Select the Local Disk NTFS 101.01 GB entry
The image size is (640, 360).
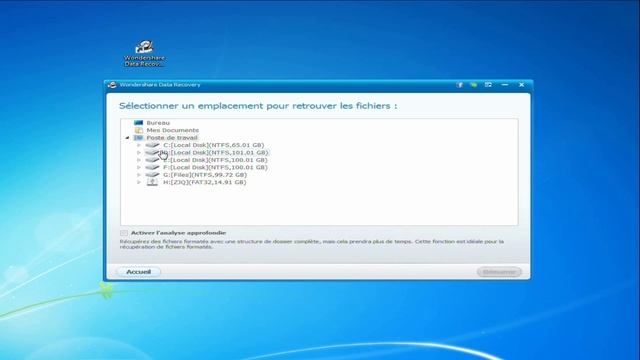215,152
